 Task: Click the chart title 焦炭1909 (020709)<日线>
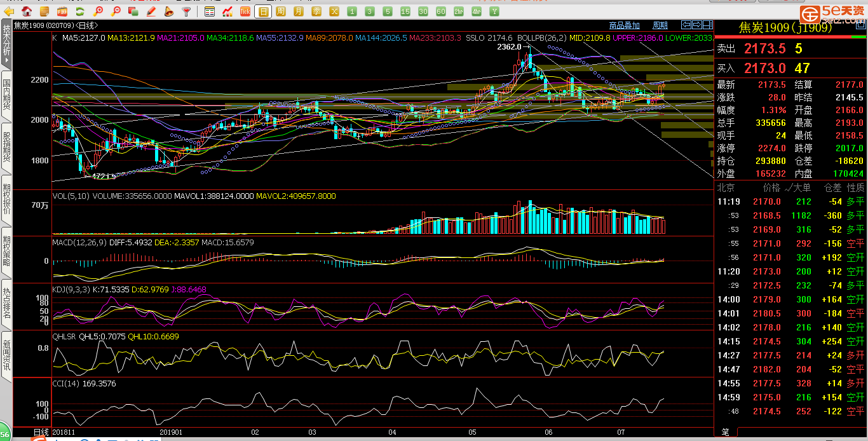coord(55,25)
